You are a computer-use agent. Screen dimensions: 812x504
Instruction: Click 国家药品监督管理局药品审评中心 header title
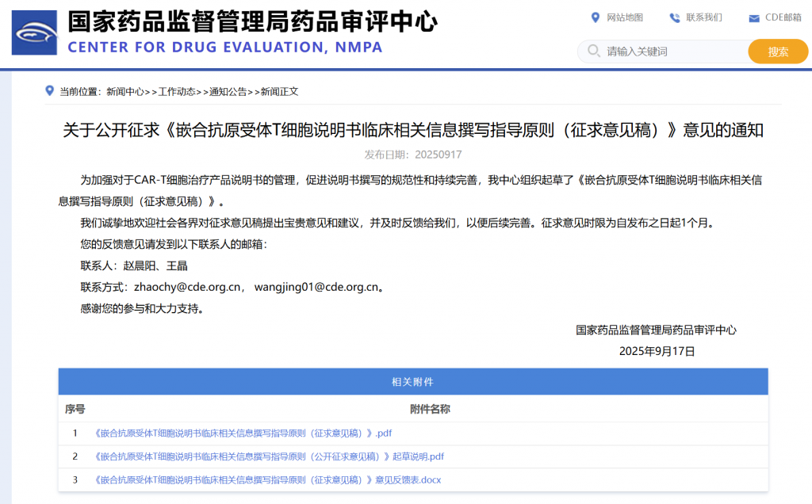[x=253, y=21]
